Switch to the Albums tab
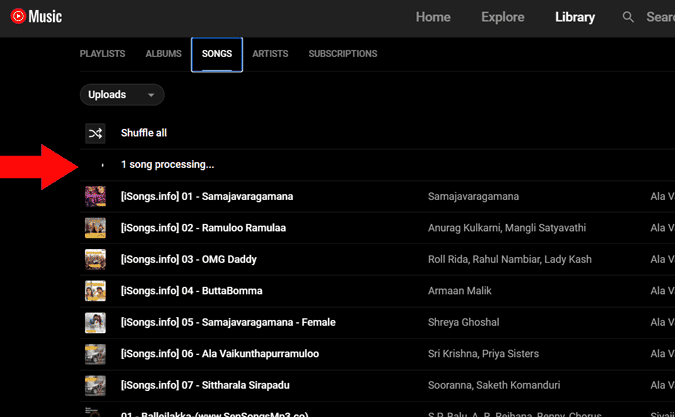The height and width of the screenshot is (417, 675). (164, 54)
